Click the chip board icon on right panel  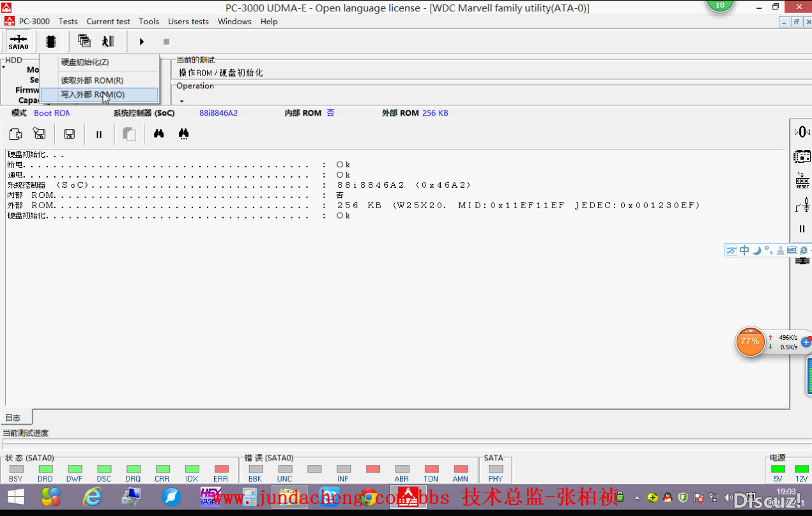point(802,156)
